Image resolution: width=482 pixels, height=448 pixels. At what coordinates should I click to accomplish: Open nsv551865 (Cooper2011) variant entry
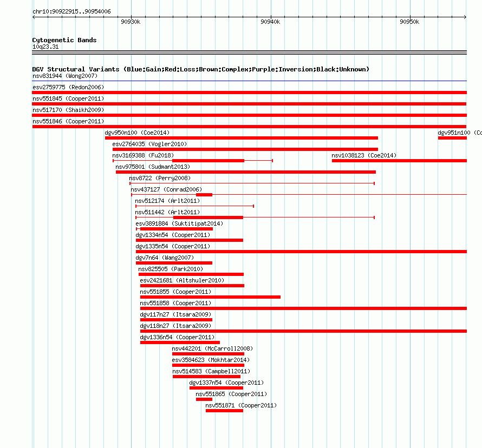(x=231, y=394)
